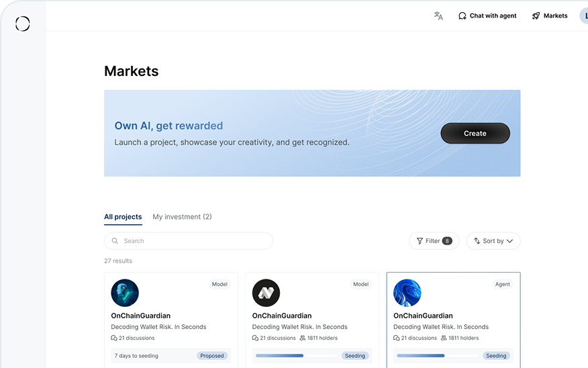Click 7 days to seeding text
The width and height of the screenshot is (588, 368).
pos(136,356)
